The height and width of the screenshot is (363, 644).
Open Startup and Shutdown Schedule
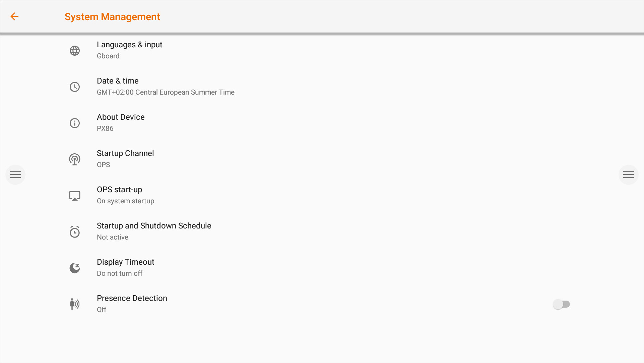click(154, 226)
